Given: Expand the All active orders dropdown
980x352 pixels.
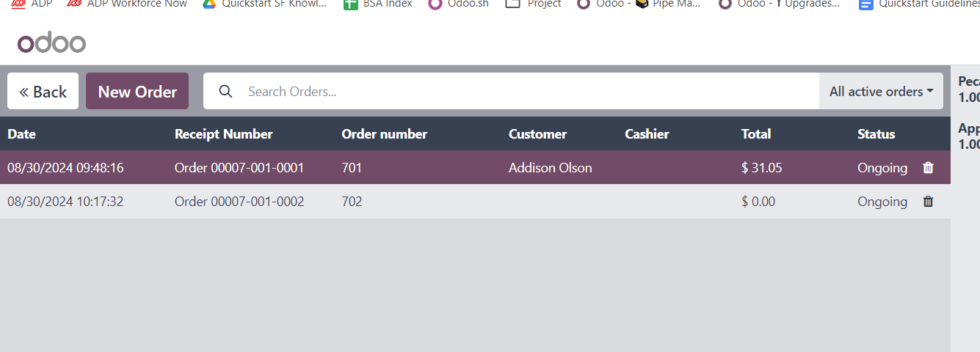Looking at the screenshot, I should [881, 92].
